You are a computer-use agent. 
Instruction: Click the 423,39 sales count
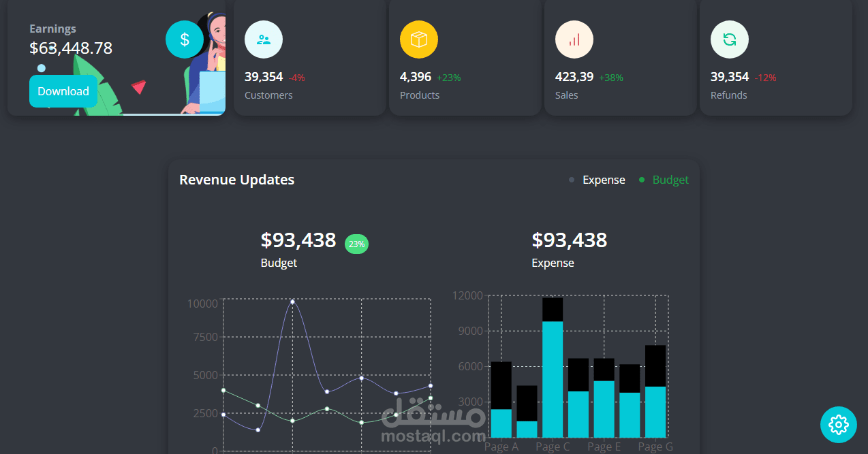574,77
